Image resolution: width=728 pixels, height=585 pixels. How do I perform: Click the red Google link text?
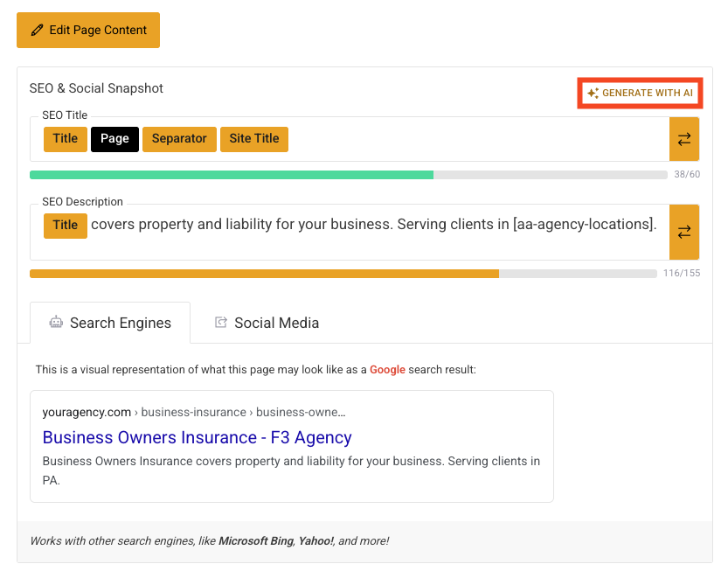click(387, 370)
